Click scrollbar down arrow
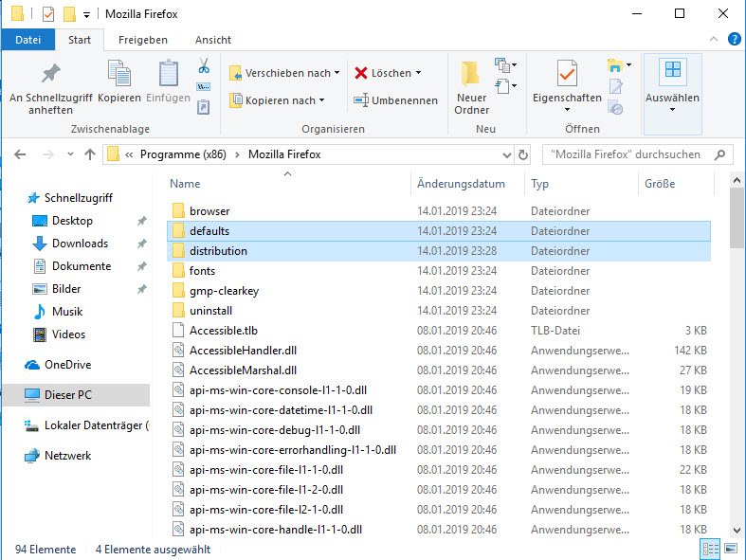 737,530
